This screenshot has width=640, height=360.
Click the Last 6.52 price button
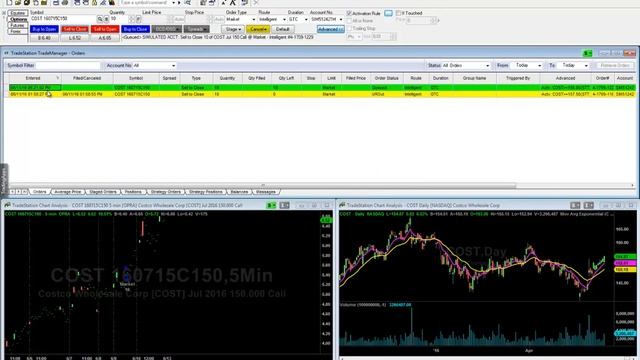click(75, 38)
